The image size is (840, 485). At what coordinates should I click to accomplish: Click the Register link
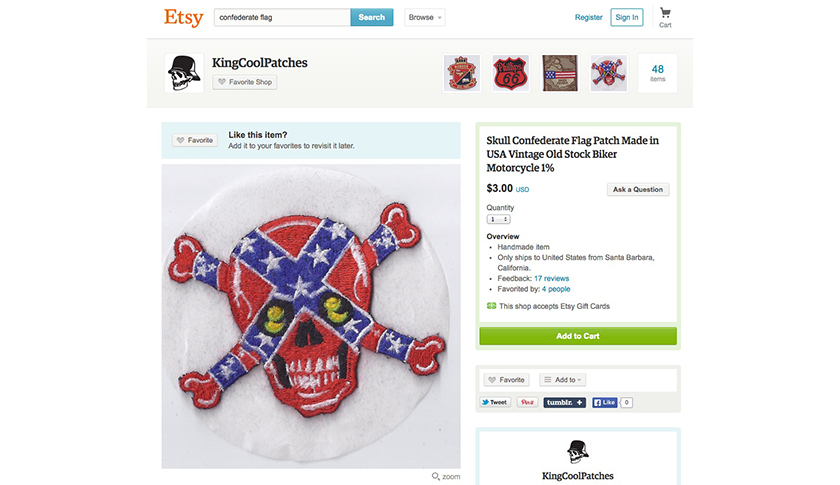(x=589, y=17)
